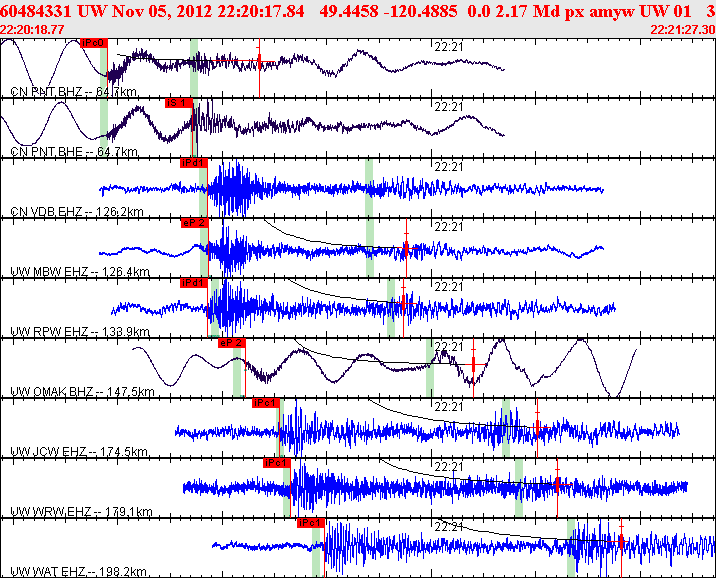The image size is (716, 578).
Task: Click the 22:21 time label on OMAK trace
Action: coord(448,347)
